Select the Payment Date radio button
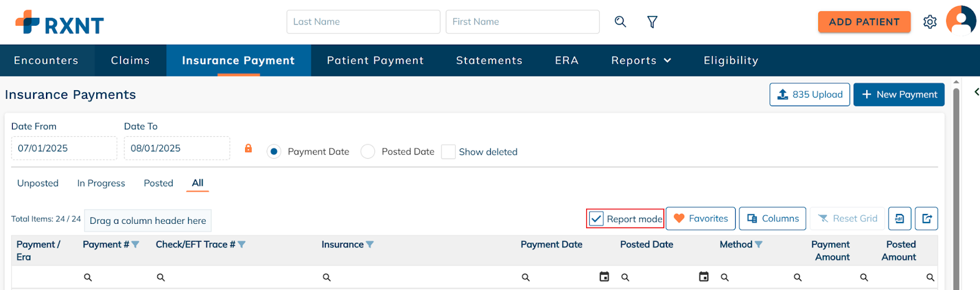The image size is (980, 290). 274,151
